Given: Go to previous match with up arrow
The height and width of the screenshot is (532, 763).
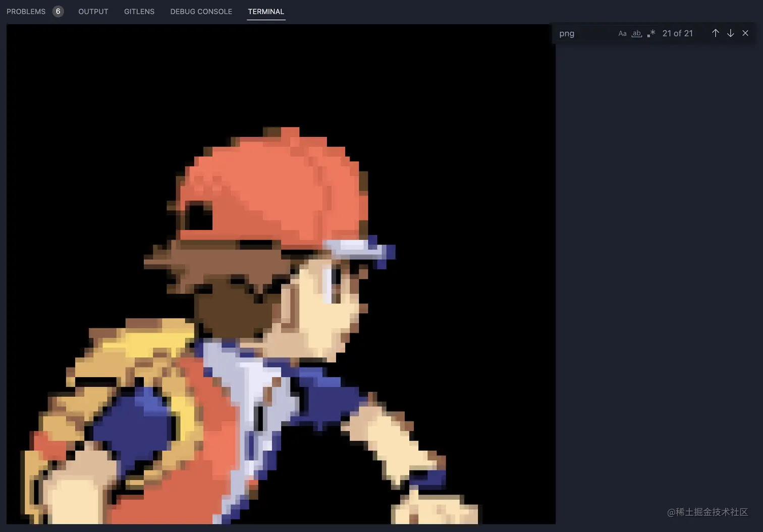Looking at the screenshot, I should 716,33.
